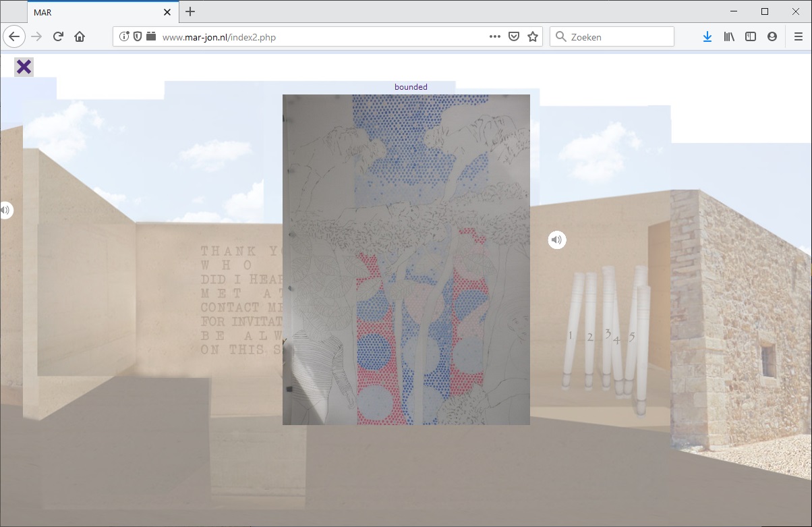
Task: Open the library bookshelf menu
Action: point(729,37)
